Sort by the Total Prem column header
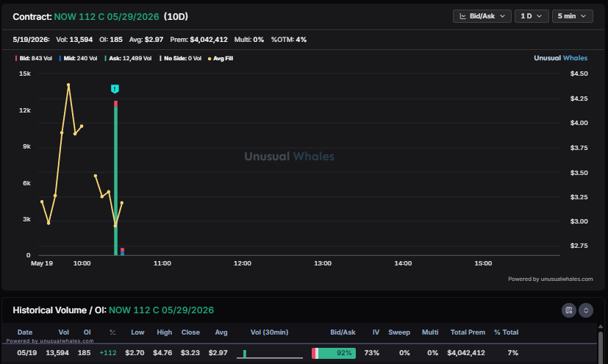Viewport: 608px width, 364px height. [x=468, y=332]
